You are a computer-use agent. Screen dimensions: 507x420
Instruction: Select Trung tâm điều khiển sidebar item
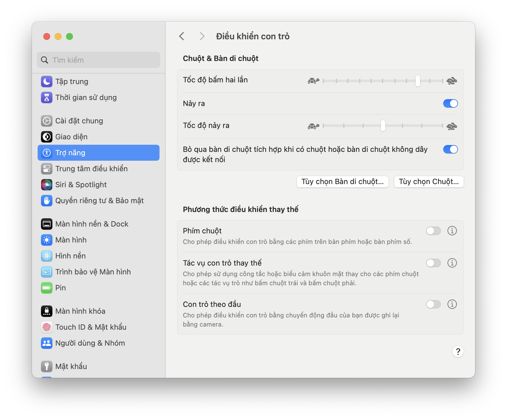pos(99,169)
